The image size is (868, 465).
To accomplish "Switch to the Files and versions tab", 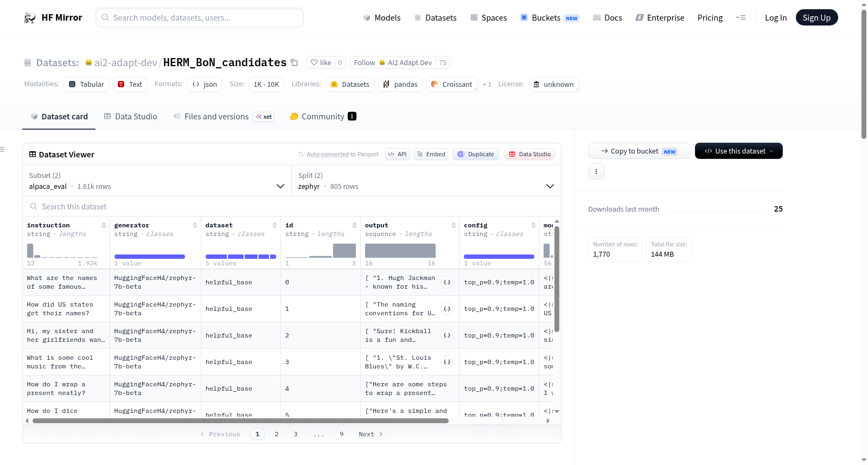I will [224, 117].
